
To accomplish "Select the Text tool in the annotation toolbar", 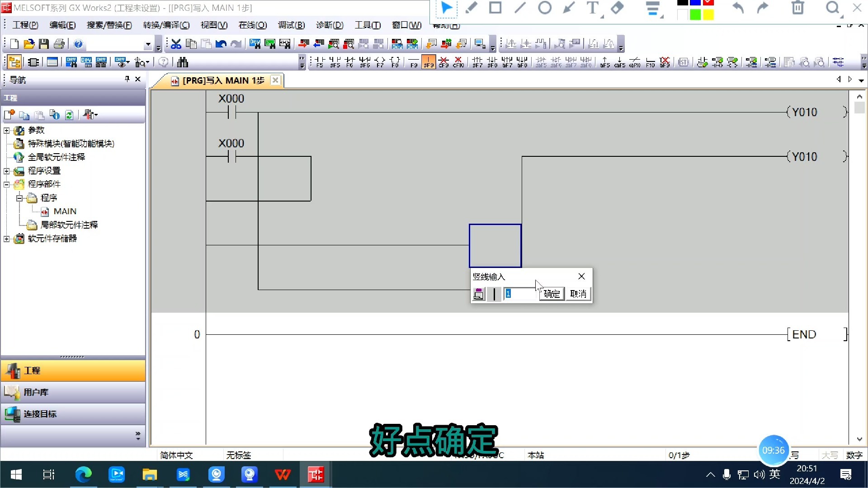I will pyautogui.click(x=592, y=8).
